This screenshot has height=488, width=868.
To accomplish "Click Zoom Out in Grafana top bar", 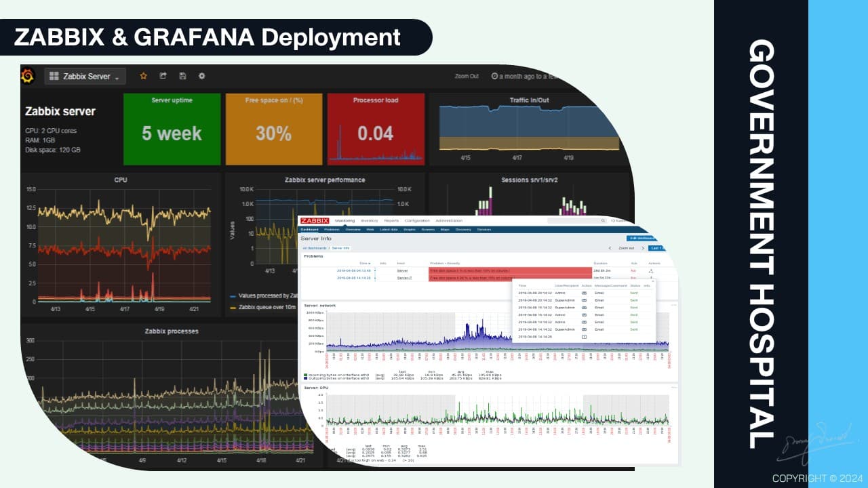I will point(467,76).
